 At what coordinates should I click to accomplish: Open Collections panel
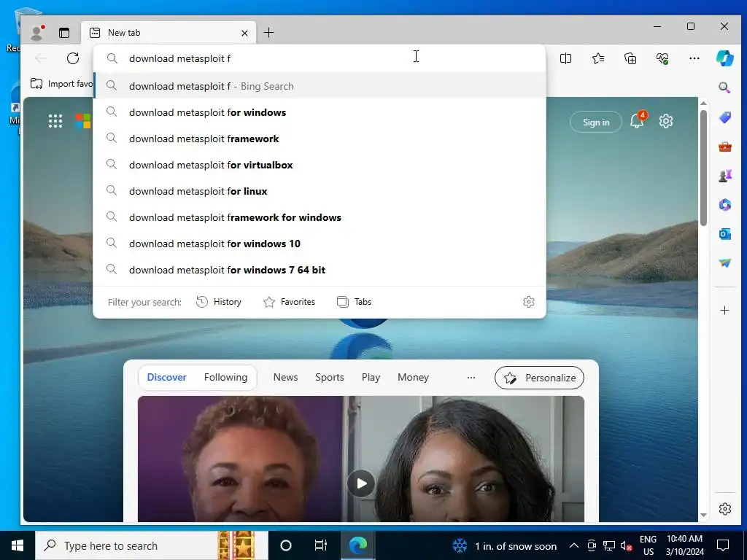[x=630, y=58]
